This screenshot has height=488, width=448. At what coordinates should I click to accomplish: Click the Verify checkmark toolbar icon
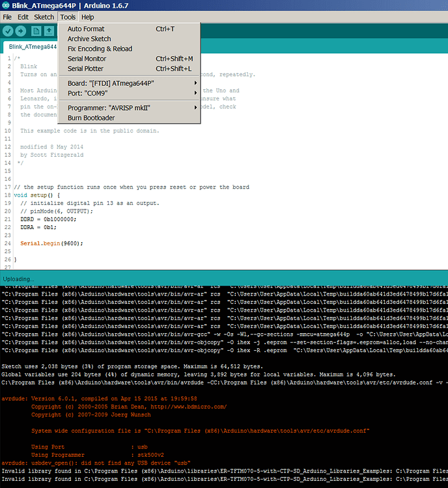[8, 31]
